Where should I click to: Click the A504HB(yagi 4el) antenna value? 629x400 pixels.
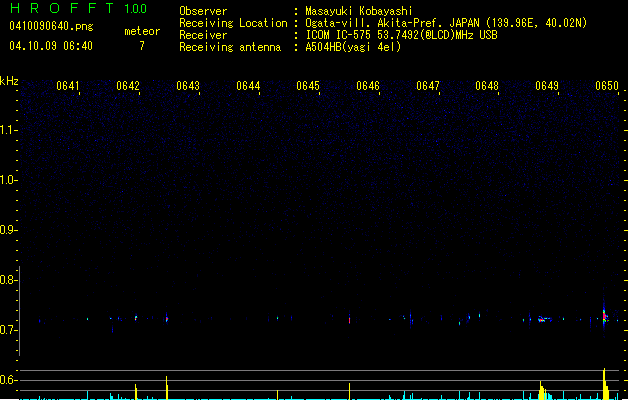coord(353,47)
